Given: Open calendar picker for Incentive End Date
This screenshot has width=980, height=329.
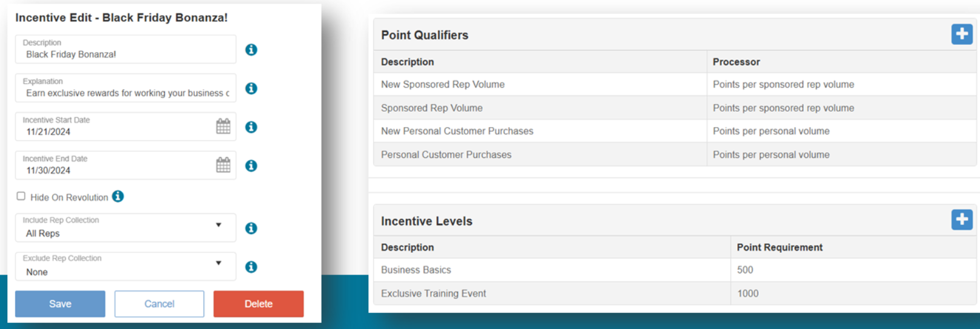Looking at the screenshot, I should [223, 165].
